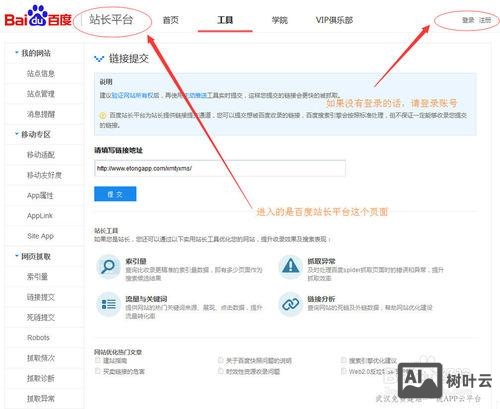This screenshot has height=409, width=500.
Task: Open the 买卖链接的危害 article link
Action: pos(124,371)
